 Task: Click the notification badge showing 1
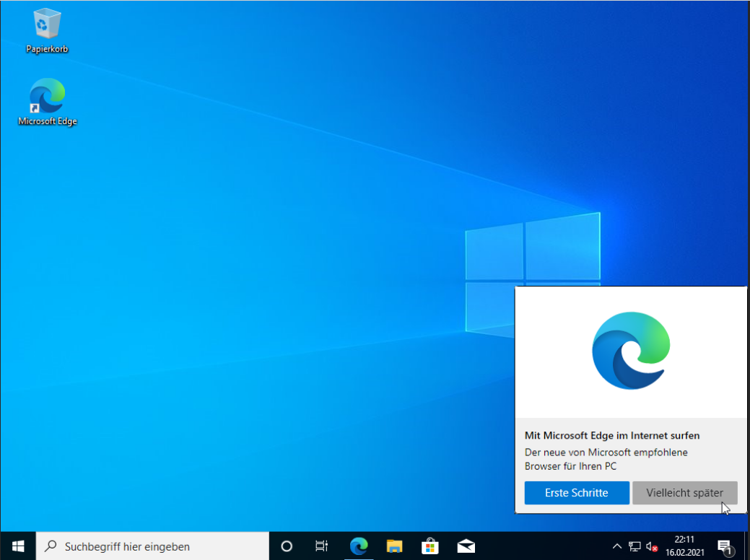tap(729, 552)
